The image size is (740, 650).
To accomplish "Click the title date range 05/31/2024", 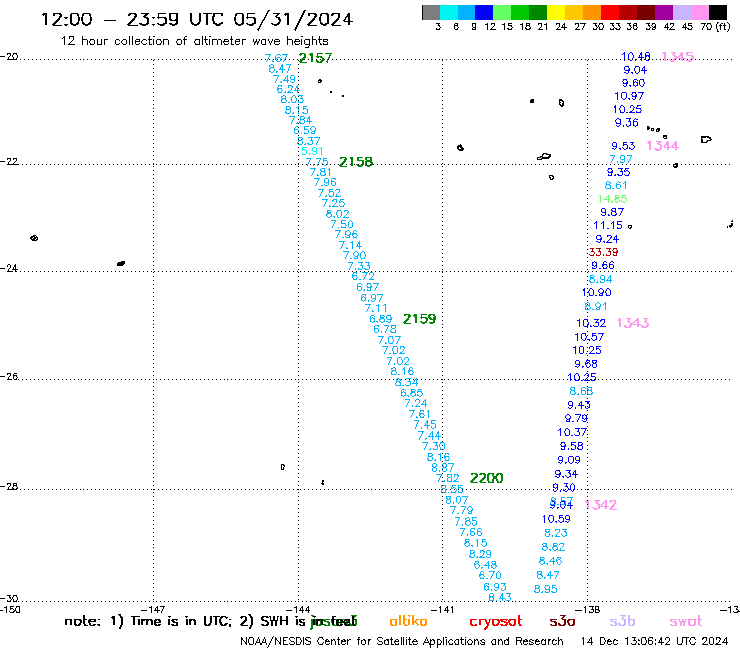I will [x=293, y=20].
